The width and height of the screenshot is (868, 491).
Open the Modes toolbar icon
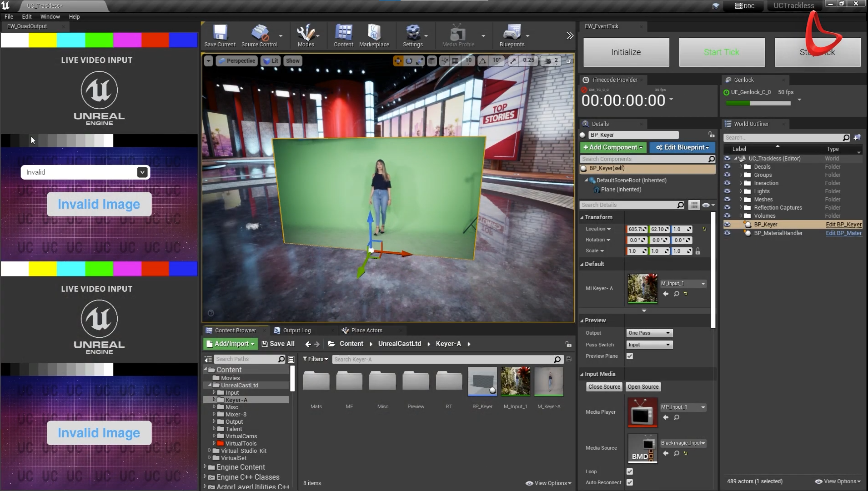tap(306, 36)
